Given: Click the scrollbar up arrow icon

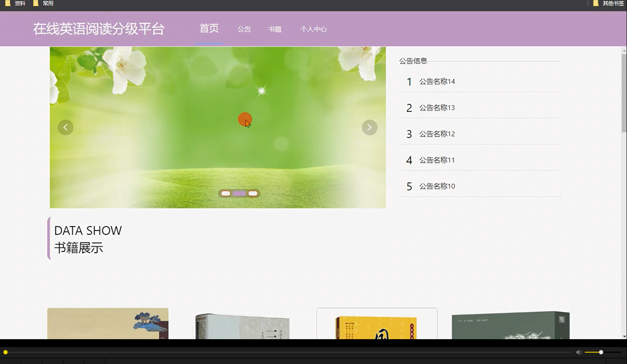Looking at the screenshot, I should point(623,51).
